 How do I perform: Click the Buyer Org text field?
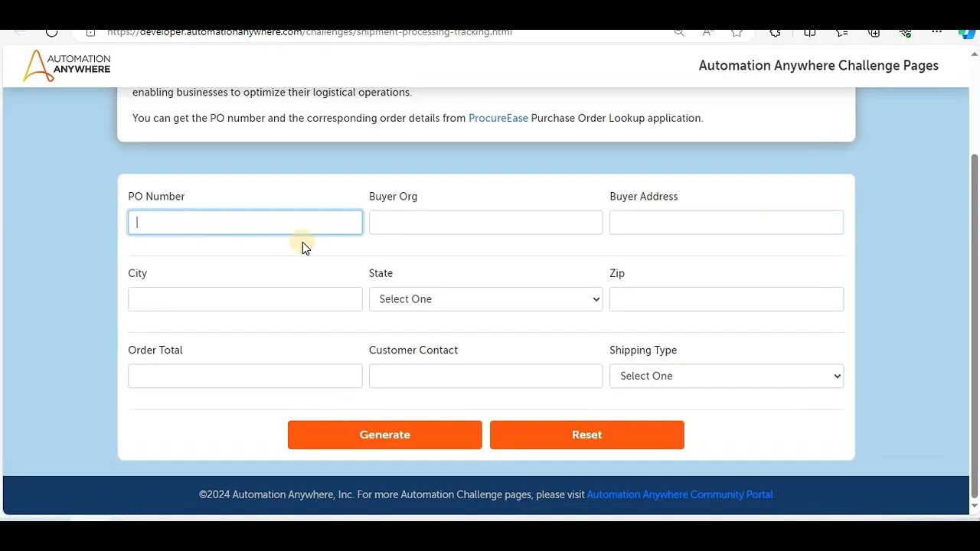486,223
